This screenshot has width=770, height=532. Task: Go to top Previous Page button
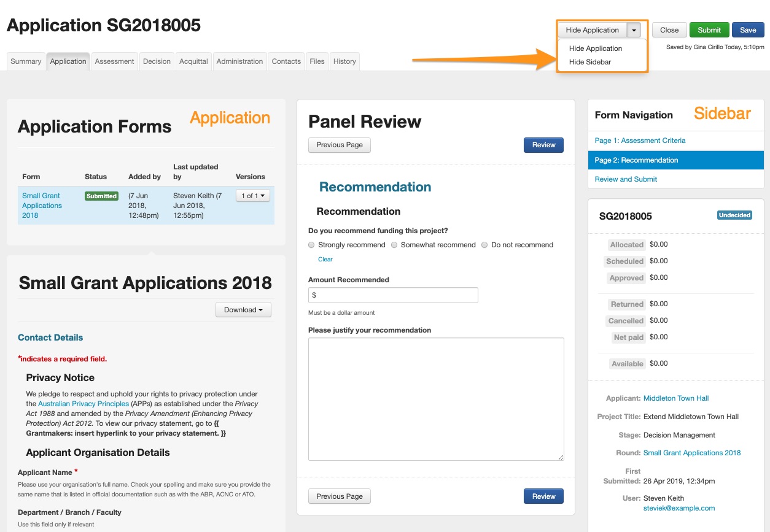(x=340, y=145)
